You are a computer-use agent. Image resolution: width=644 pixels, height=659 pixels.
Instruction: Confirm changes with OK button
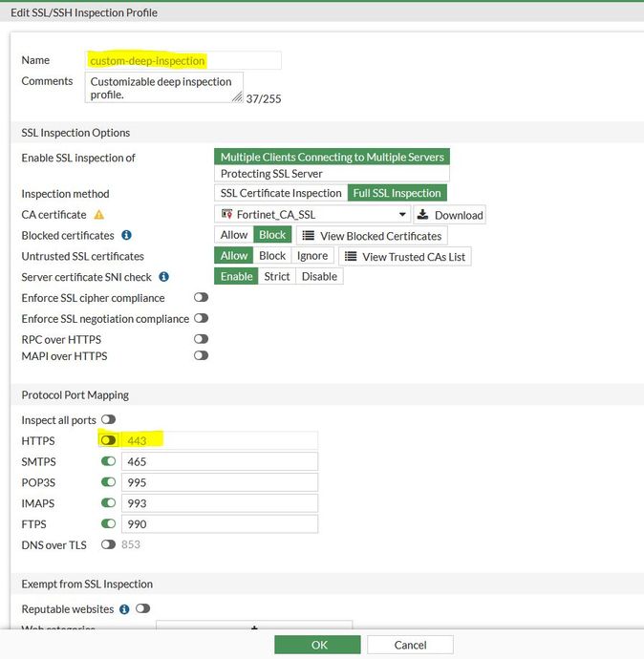pyautogui.click(x=317, y=645)
